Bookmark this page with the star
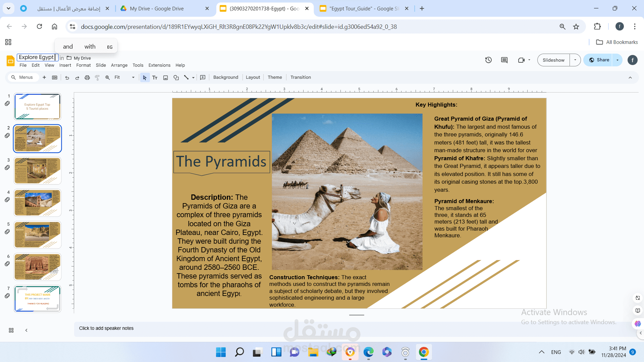Screen dimensions: 644x362 click(x=576, y=26)
